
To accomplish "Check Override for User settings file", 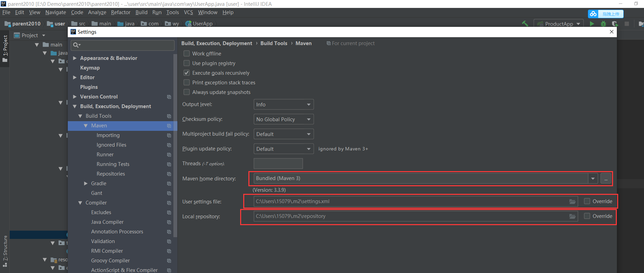I will [587, 201].
